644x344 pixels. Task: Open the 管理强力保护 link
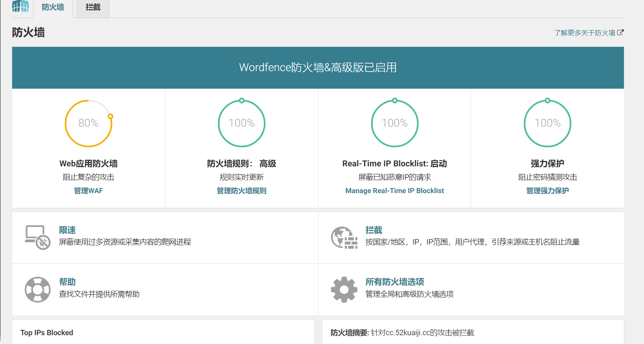[547, 191]
